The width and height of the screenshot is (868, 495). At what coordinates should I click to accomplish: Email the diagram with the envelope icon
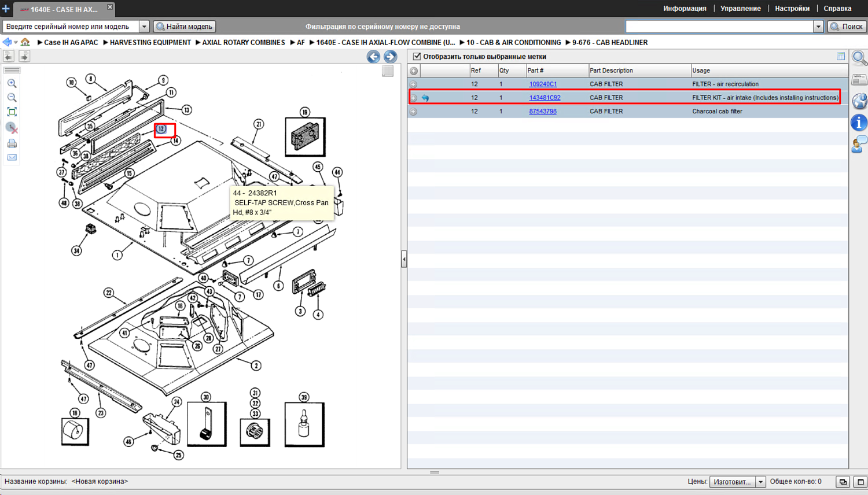[12, 157]
